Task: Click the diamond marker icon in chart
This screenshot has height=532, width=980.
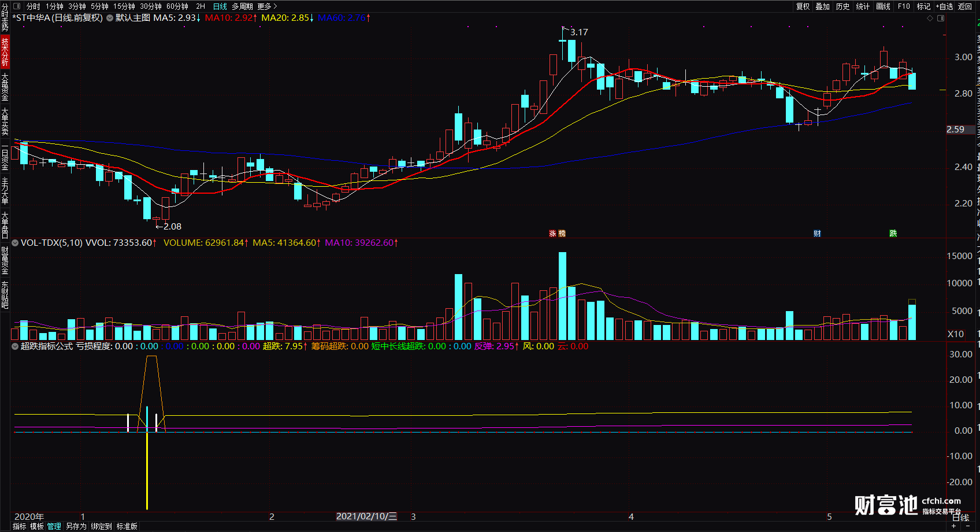Action: coord(930,19)
